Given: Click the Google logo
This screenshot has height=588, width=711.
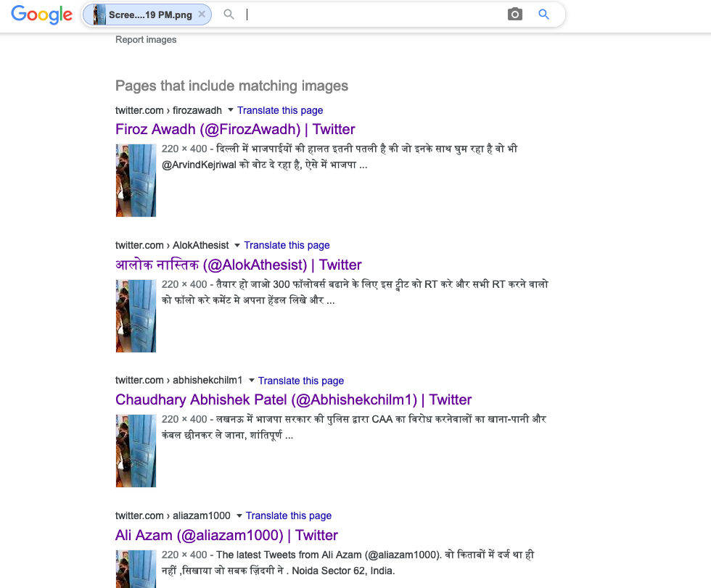Looking at the screenshot, I should (41, 15).
